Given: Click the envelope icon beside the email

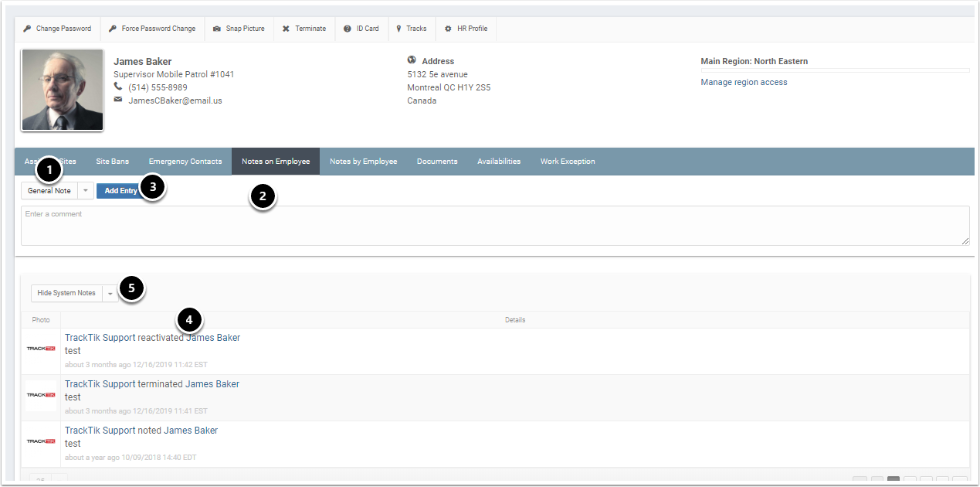Looking at the screenshot, I should (x=118, y=100).
